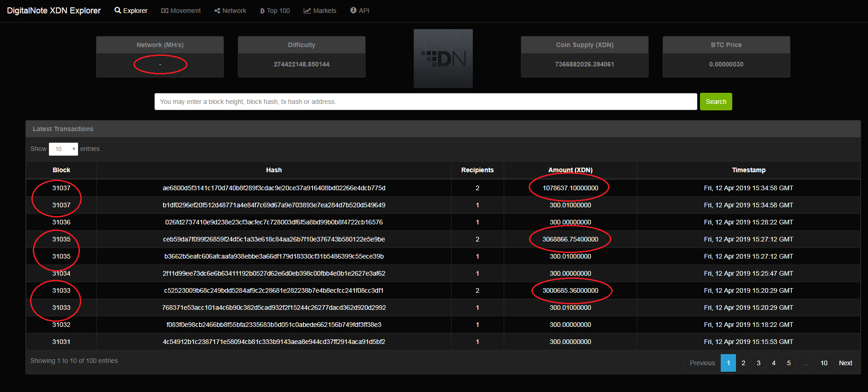Click the Next pagination button
The width and height of the screenshot is (868, 392).
[x=845, y=363]
